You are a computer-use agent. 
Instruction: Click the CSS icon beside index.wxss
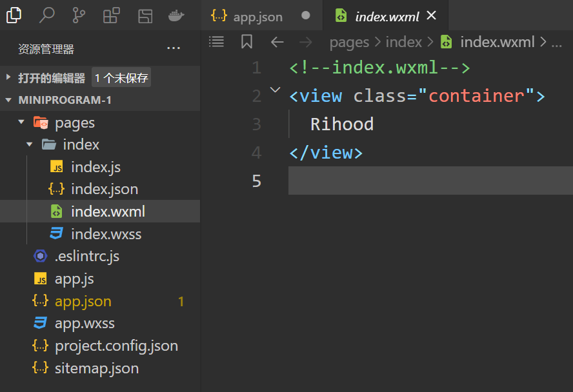pyautogui.click(x=56, y=233)
